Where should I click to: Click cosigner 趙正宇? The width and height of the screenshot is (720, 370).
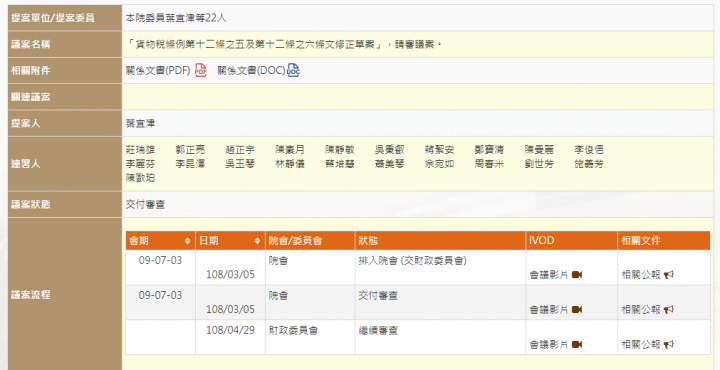240,150
